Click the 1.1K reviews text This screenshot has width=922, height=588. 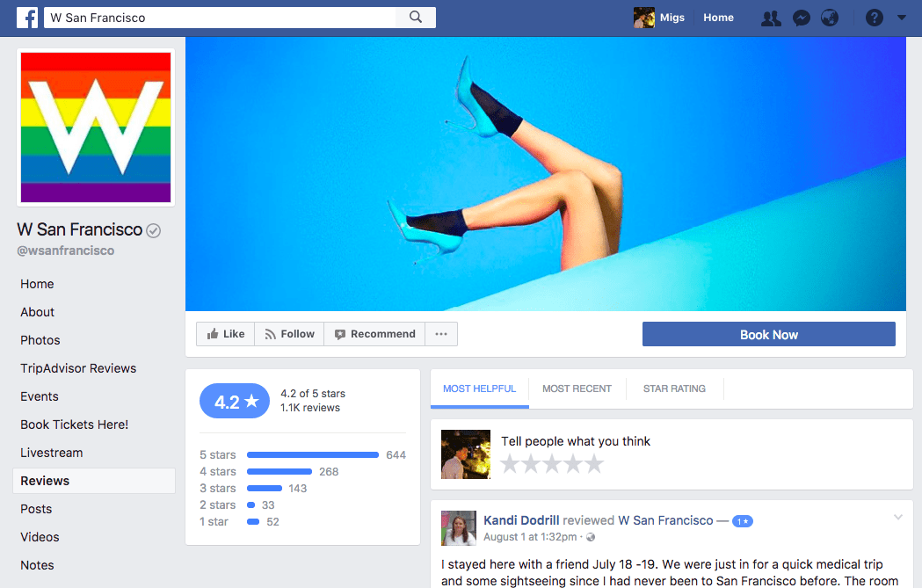pyautogui.click(x=310, y=408)
